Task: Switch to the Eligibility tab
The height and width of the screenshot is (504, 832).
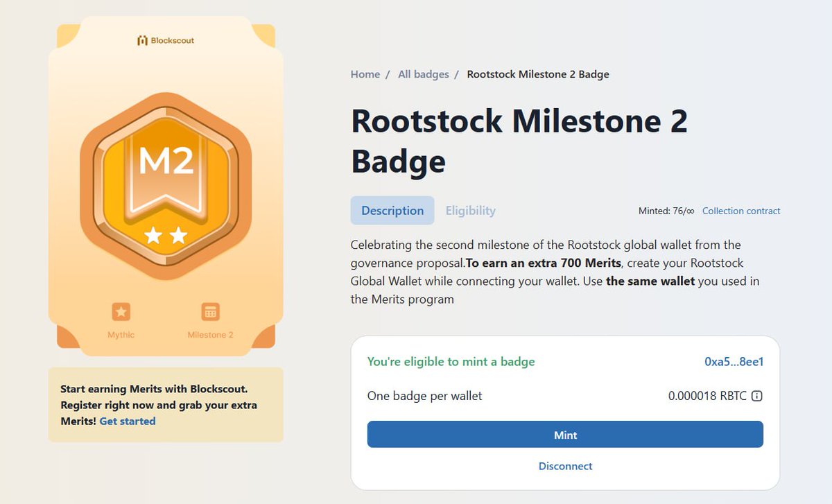Action: 471,211
